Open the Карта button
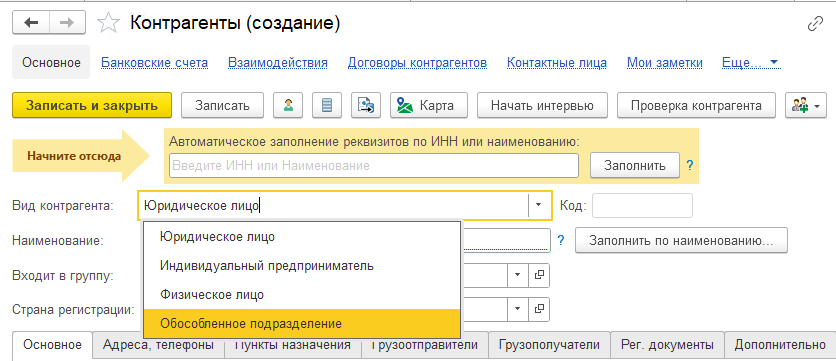The height and width of the screenshot is (361, 836). coord(429,106)
